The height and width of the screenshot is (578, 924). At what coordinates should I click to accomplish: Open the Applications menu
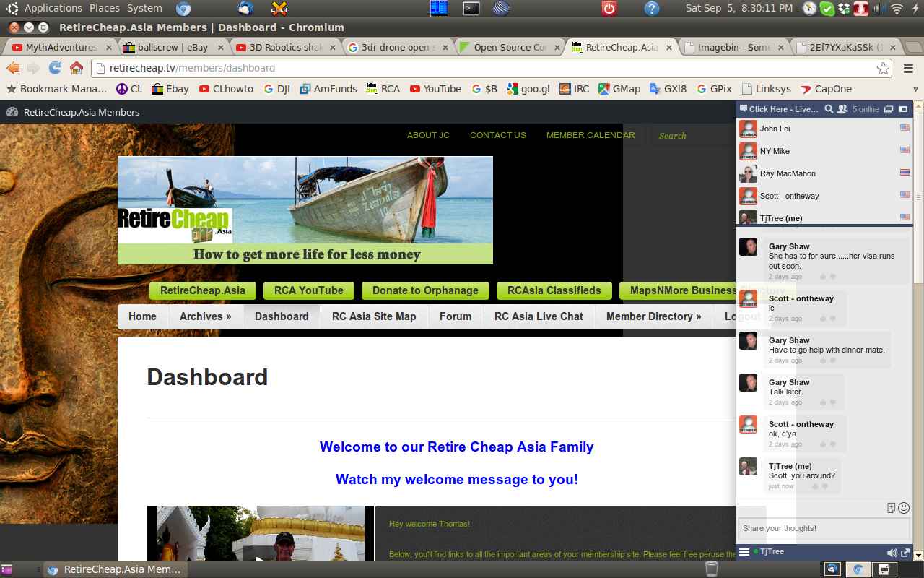(x=53, y=8)
